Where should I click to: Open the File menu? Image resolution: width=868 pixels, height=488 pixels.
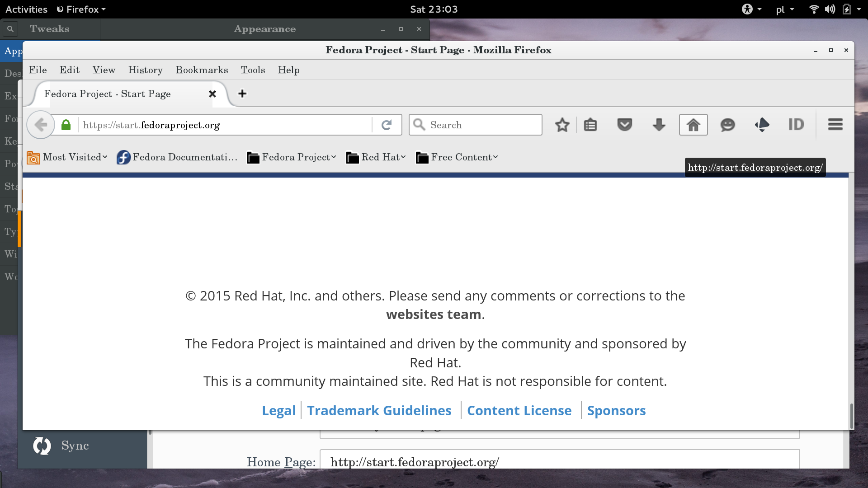38,70
